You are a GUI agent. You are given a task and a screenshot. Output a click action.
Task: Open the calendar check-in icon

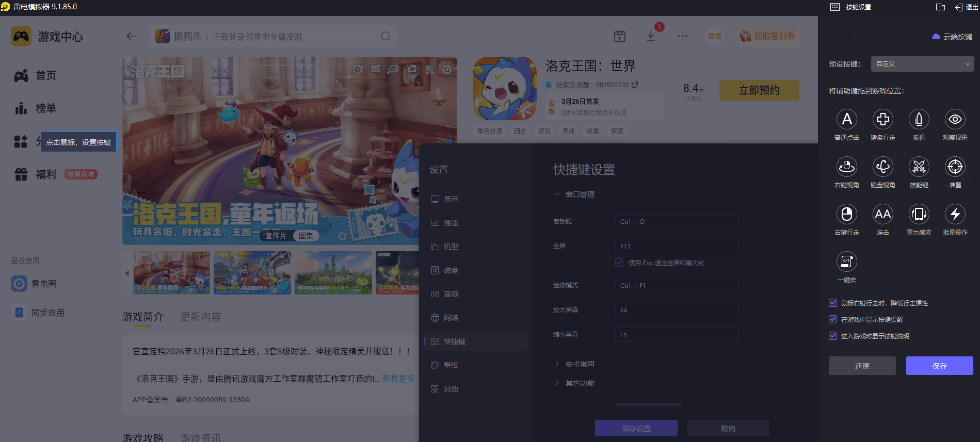point(620,36)
